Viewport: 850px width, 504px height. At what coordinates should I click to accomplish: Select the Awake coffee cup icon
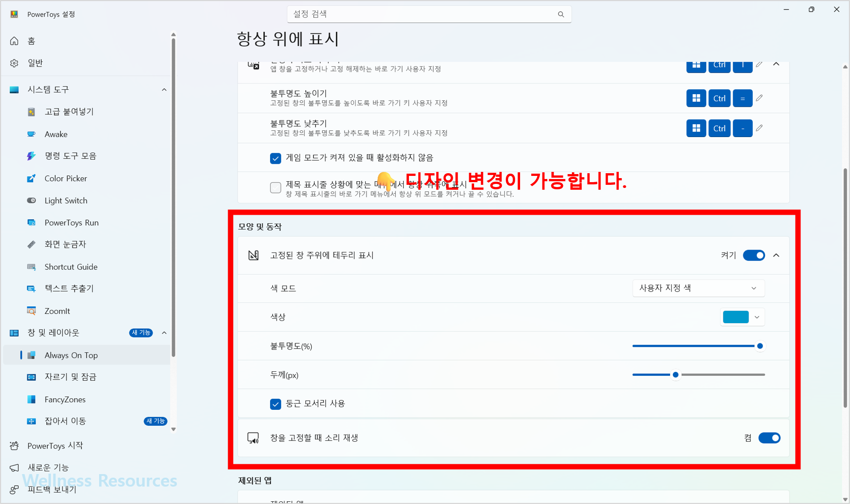[31, 134]
